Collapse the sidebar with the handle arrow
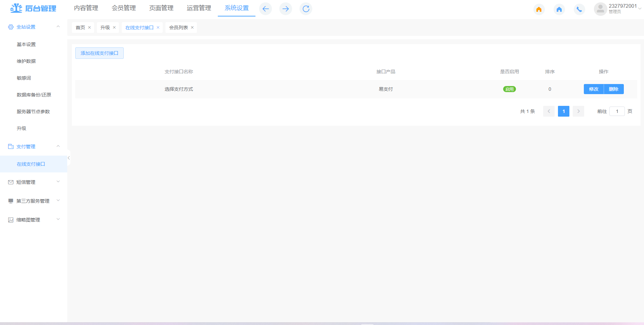 coord(69,158)
